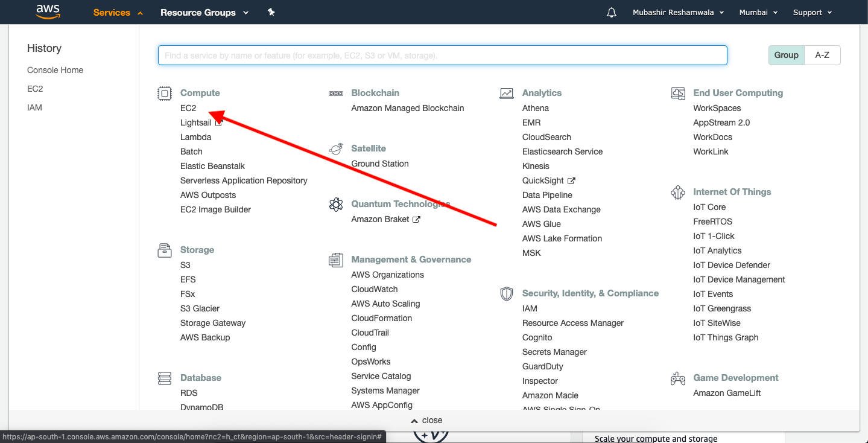This screenshot has height=443, width=868.
Task: Click the pin shortcuts icon
Action: coord(271,12)
